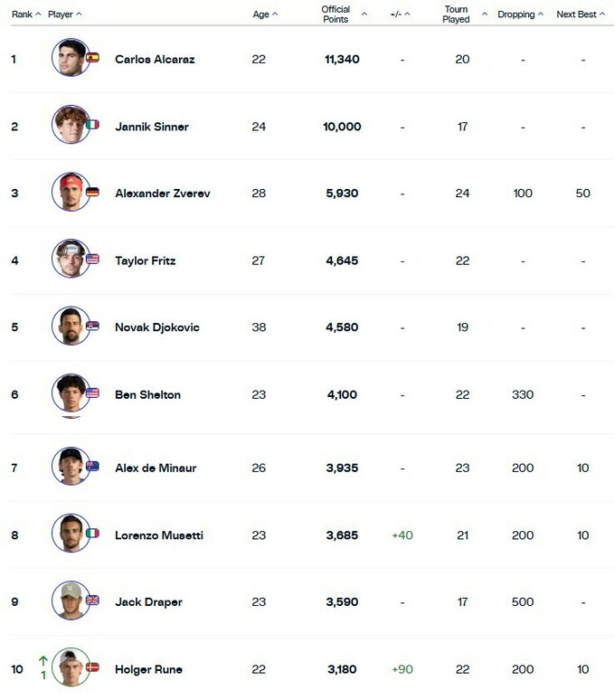The height and width of the screenshot is (700, 615).
Task: Click Jack Draper's British flag icon
Action: tap(93, 601)
